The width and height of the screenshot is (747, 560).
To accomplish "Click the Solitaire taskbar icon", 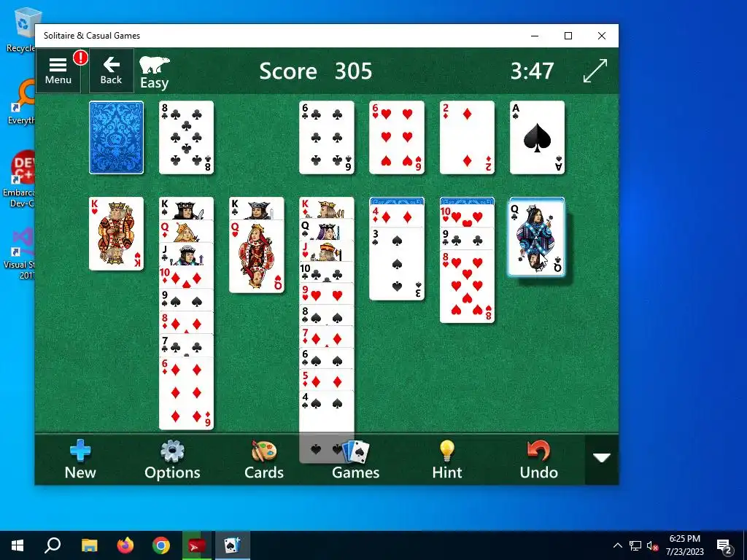I will click(233, 545).
